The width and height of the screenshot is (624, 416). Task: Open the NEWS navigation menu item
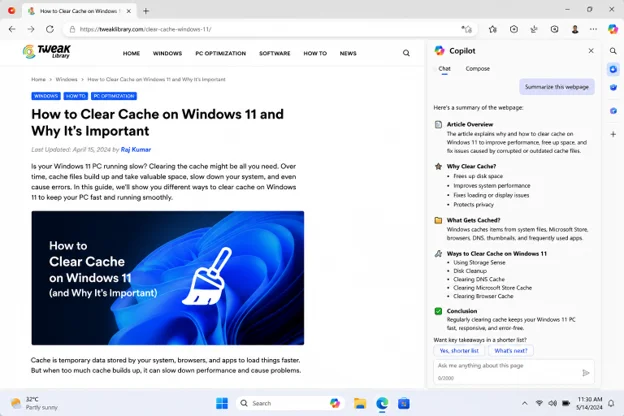pyautogui.click(x=348, y=53)
